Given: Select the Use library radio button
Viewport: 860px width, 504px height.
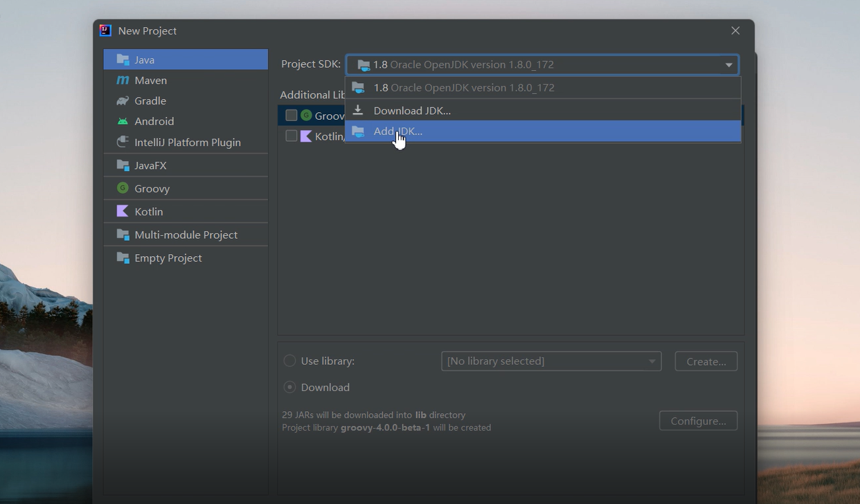Looking at the screenshot, I should tap(289, 361).
